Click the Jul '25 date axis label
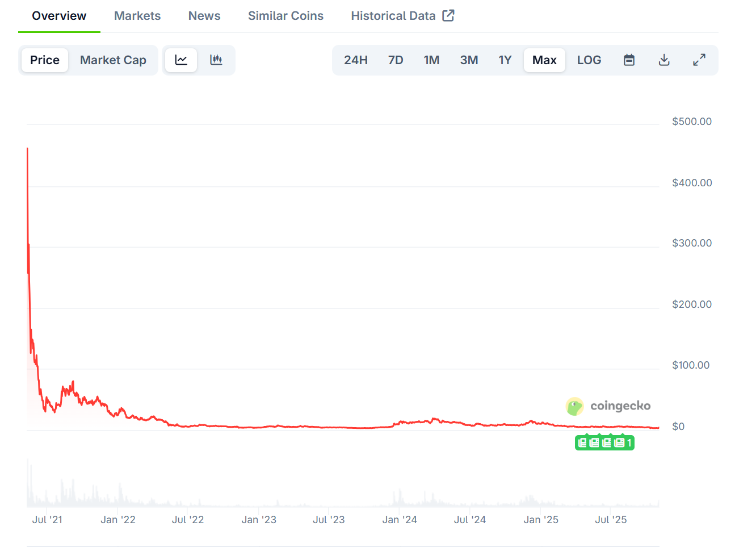 611,520
